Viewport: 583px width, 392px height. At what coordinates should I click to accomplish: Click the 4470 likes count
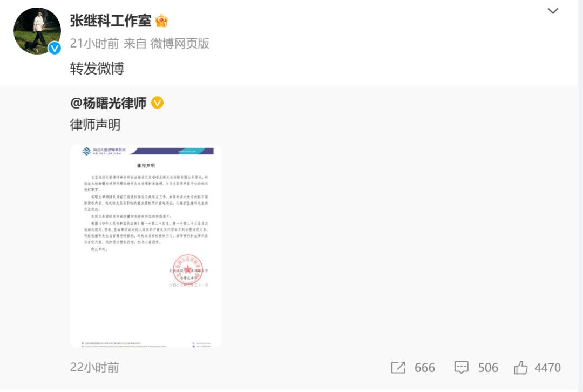click(548, 368)
